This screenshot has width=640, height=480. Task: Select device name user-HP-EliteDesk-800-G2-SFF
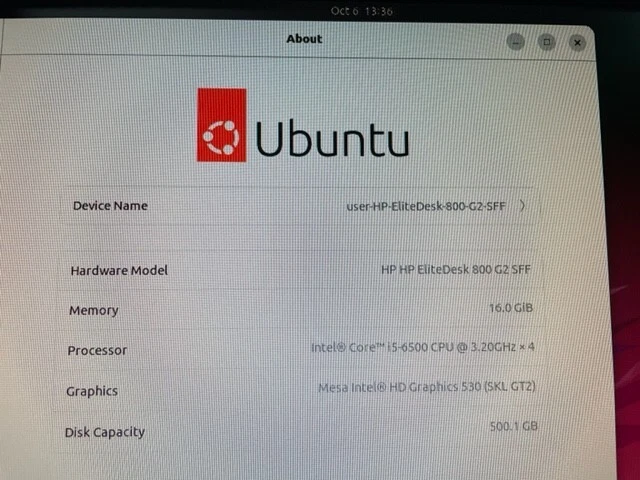[x=426, y=206]
